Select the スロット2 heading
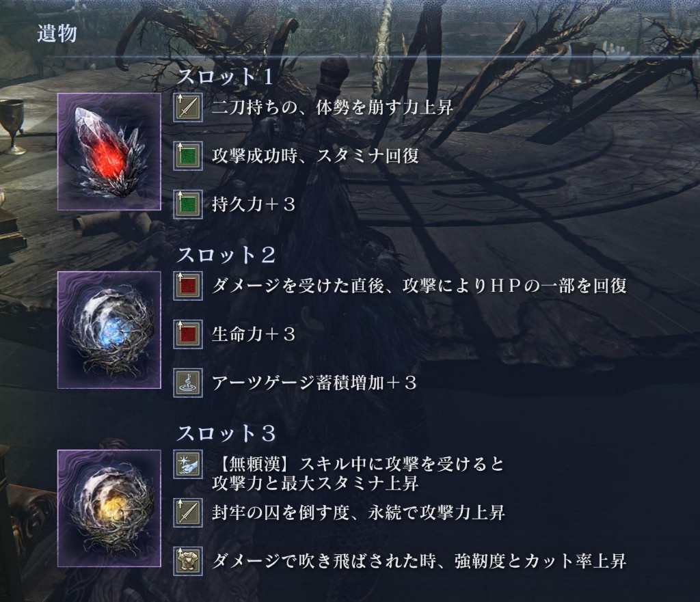The image size is (700, 602). [x=226, y=256]
